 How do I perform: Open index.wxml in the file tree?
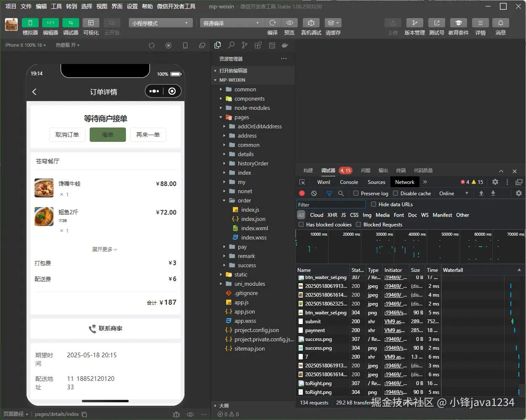[x=254, y=228]
